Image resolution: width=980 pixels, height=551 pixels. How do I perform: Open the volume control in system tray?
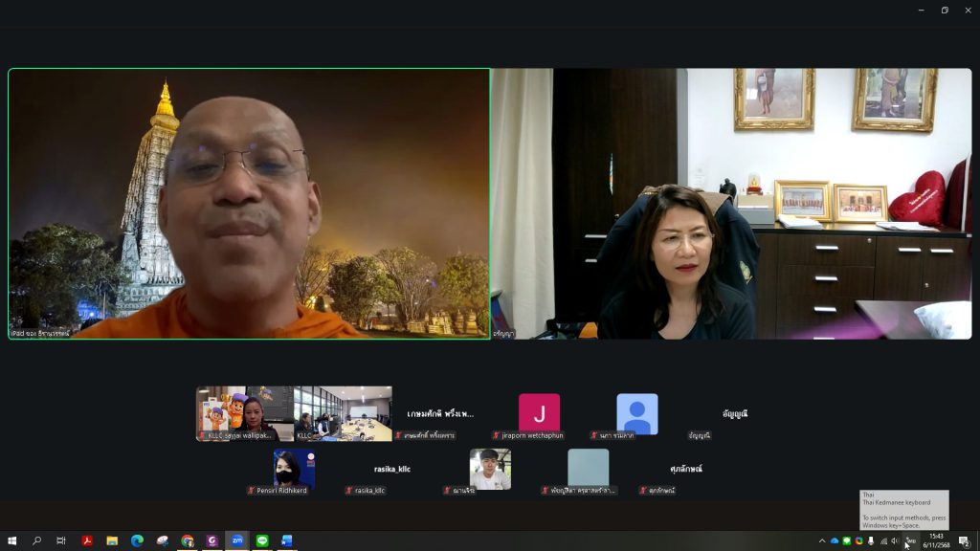pyautogui.click(x=895, y=540)
